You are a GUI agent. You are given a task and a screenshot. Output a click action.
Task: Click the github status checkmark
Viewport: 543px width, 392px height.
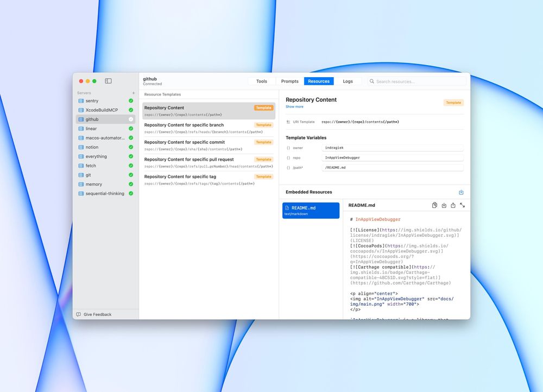131,119
